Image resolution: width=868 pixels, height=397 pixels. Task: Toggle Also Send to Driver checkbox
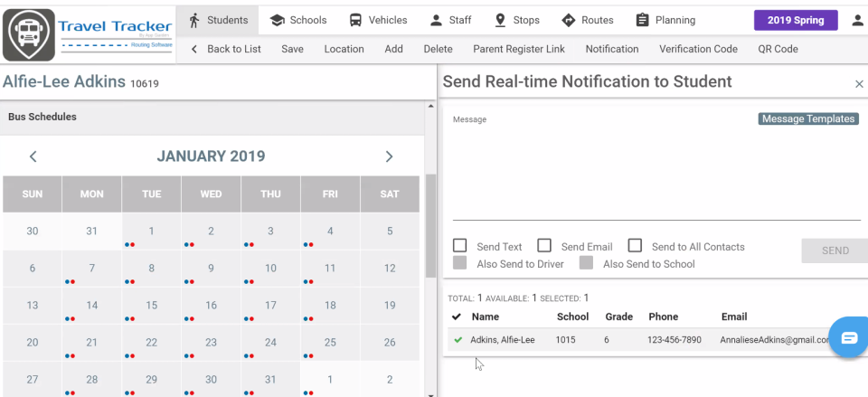click(459, 263)
